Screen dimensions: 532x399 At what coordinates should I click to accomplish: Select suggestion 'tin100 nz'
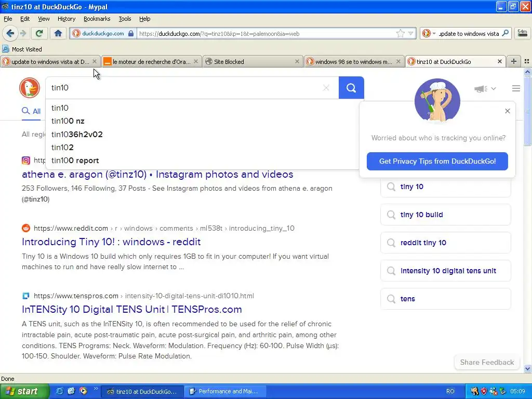point(202,121)
